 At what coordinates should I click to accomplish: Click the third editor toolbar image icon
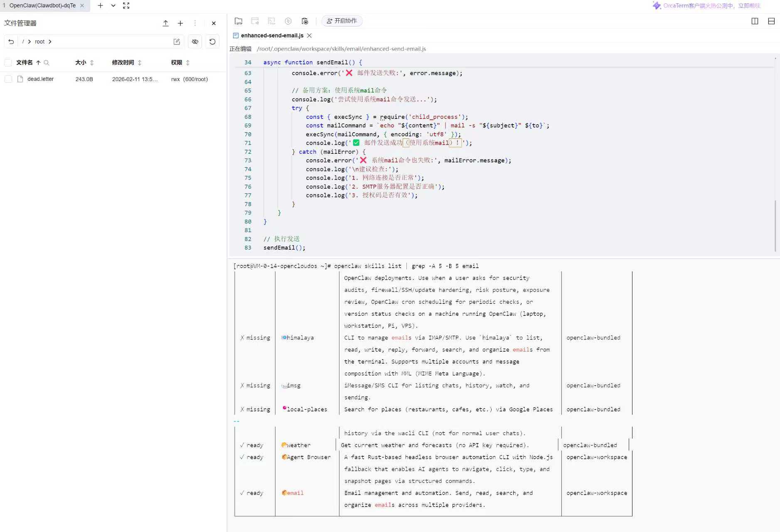point(272,21)
